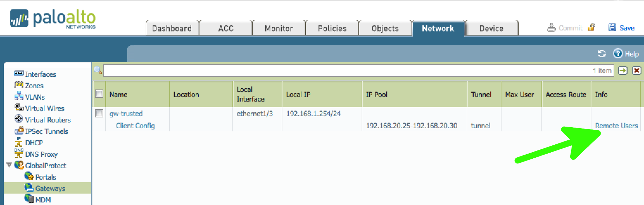Click the Info column header
Image resolution: width=644 pixels, height=205 pixels.
(x=616, y=94)
